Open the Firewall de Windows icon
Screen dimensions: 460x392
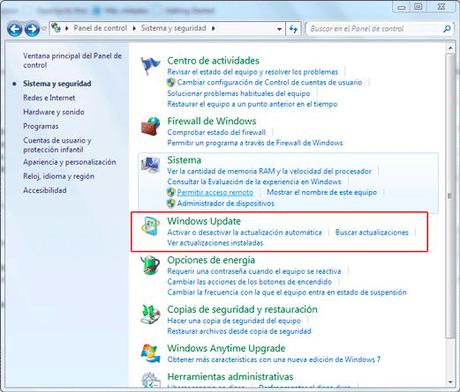click(x=150, y=126)
